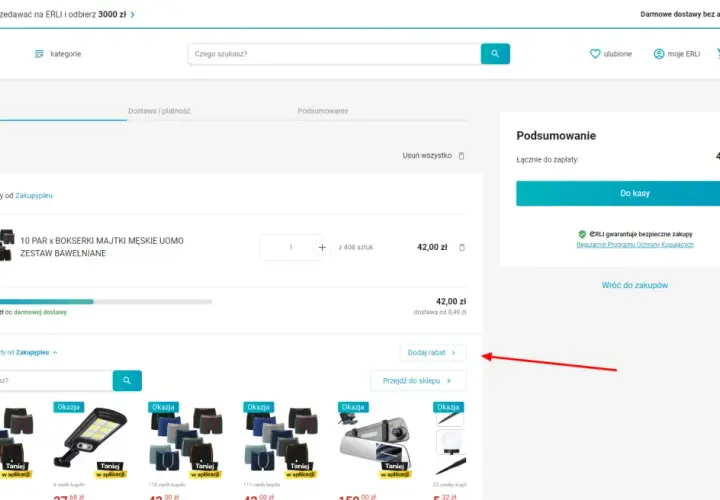Click the Podsumowanie panel heading
Viewport: 720px width, 500px height.
click(x=556, y=135)
